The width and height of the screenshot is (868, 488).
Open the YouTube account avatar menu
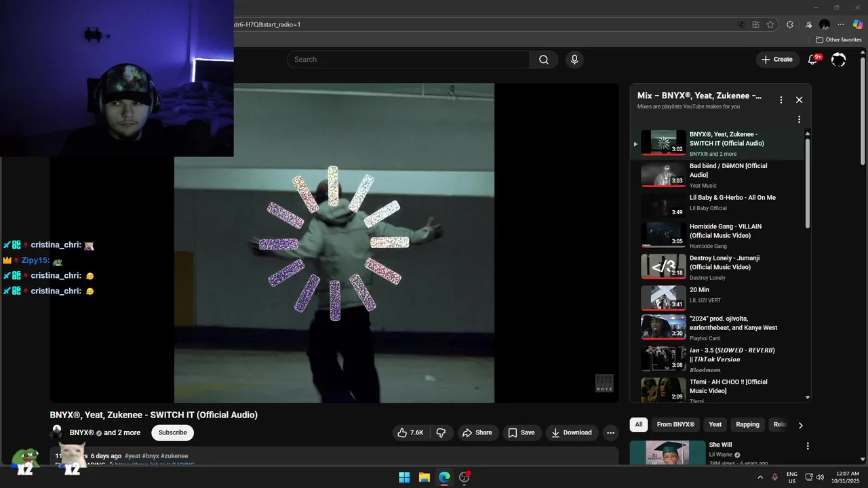pos(838,60)
